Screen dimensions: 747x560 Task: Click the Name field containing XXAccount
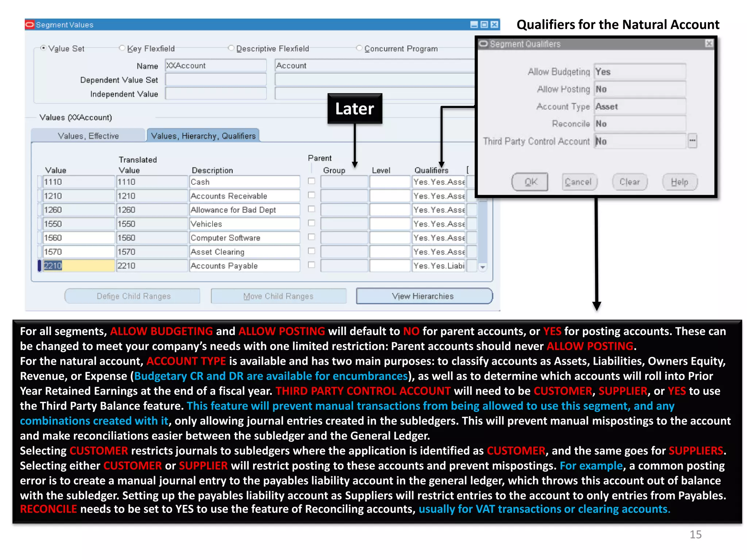coord(216,66)
